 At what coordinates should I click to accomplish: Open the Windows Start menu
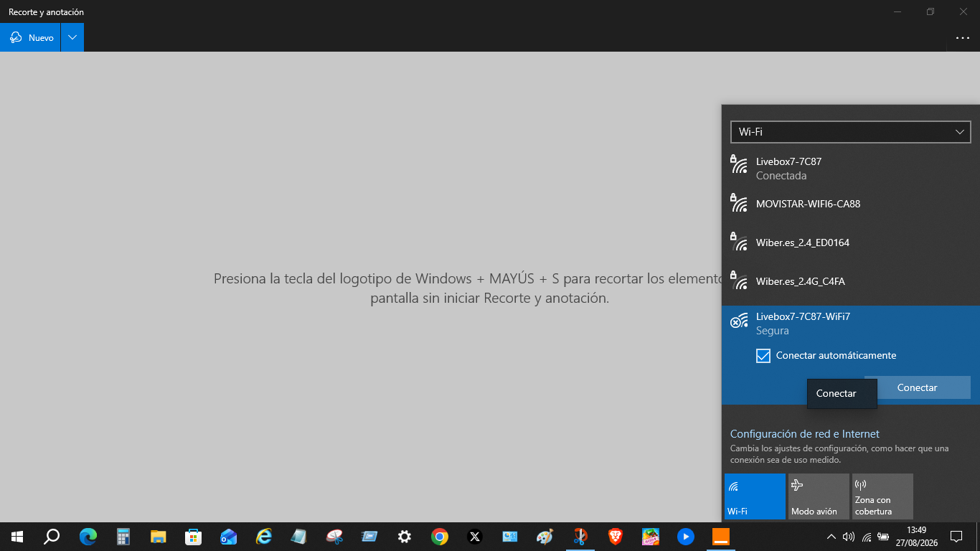point(17,537)
